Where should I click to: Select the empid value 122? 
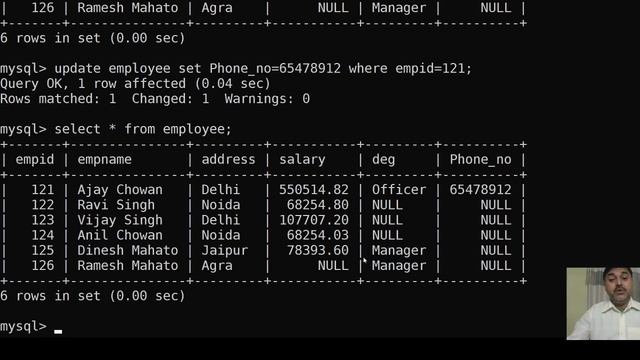(42, 205)
